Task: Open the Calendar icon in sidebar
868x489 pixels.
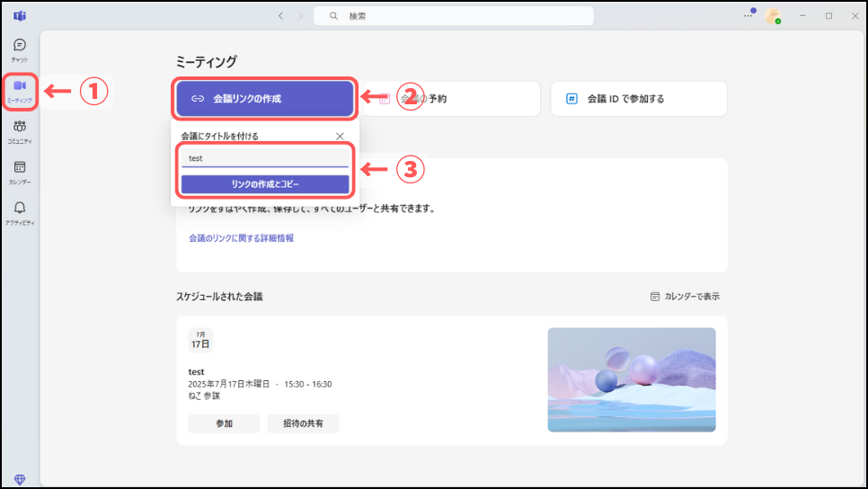Action: coord(20,173)
